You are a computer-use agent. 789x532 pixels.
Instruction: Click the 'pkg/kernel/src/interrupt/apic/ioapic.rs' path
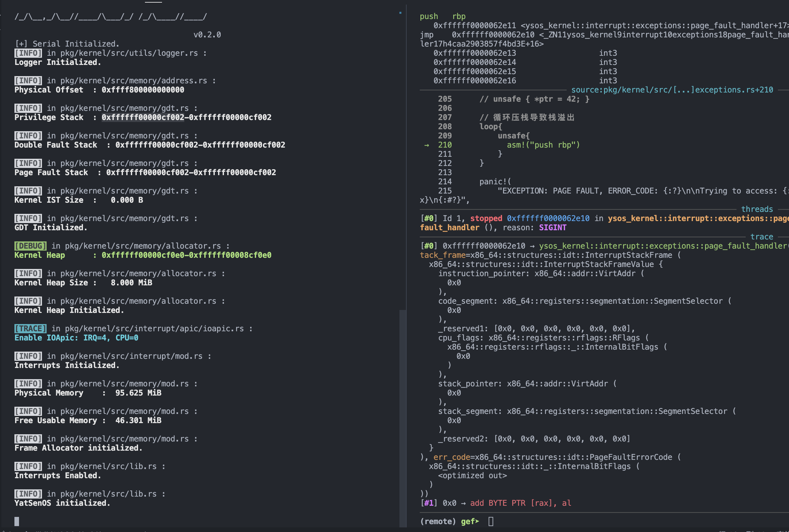pos(154,328)
